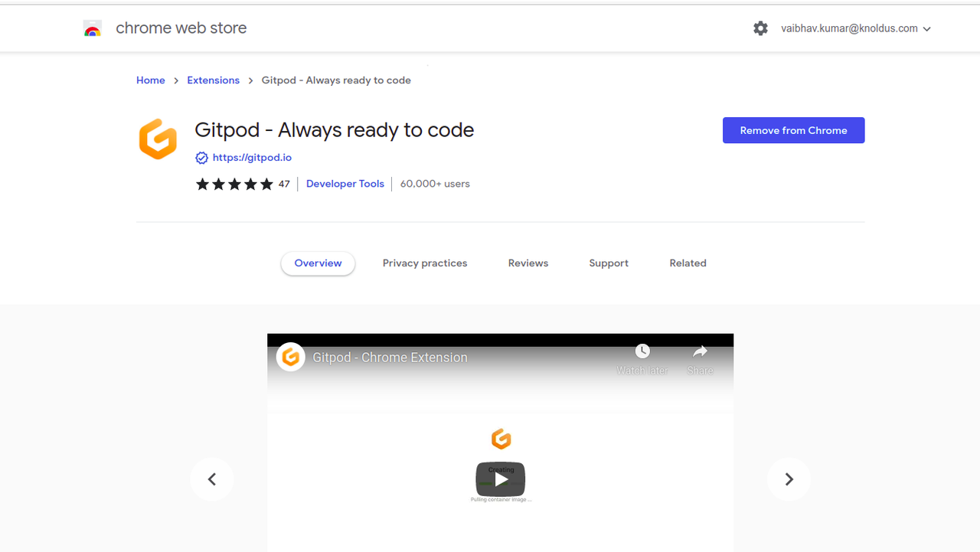The image size is (980, 552).
Task: Open the https://gitpod.io website link
Action: click(x=252, y=157)
